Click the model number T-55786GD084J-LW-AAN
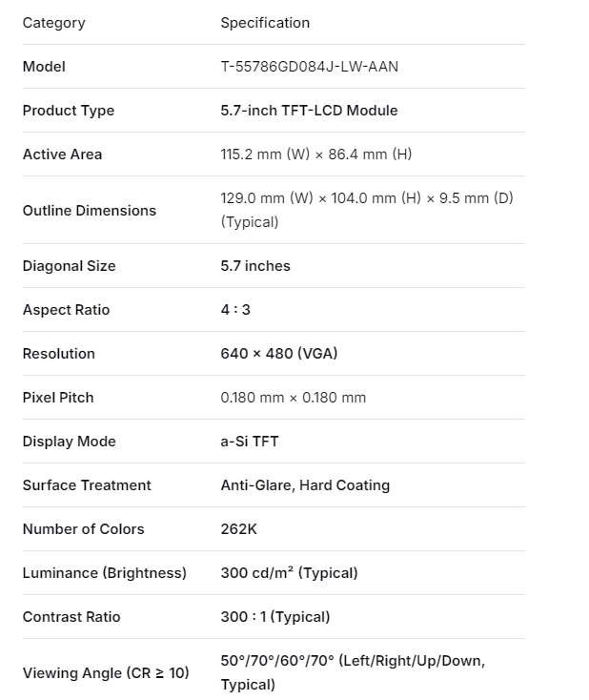Screen dimensions: 589x700 309,67
